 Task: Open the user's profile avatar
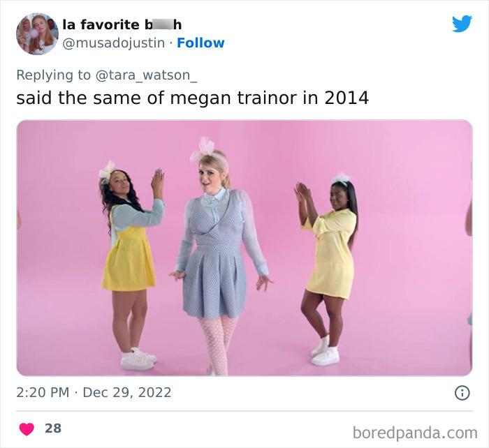[x=37, y=34]
